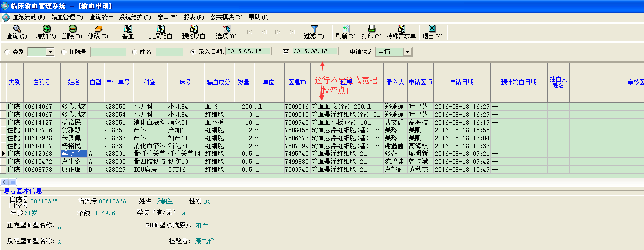Click the start date field 2016.08.15
This screenshot has height=250, width=644.
click(x=248, y=51)
